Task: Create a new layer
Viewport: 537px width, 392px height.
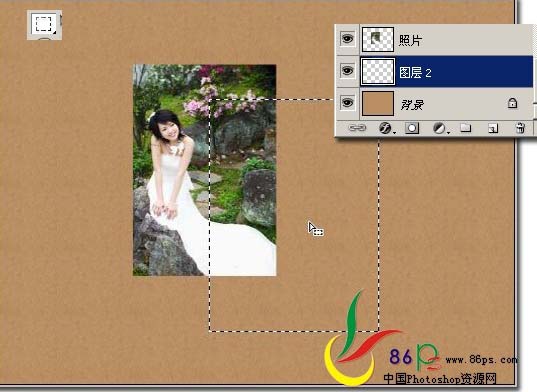Action: [493, 128]
